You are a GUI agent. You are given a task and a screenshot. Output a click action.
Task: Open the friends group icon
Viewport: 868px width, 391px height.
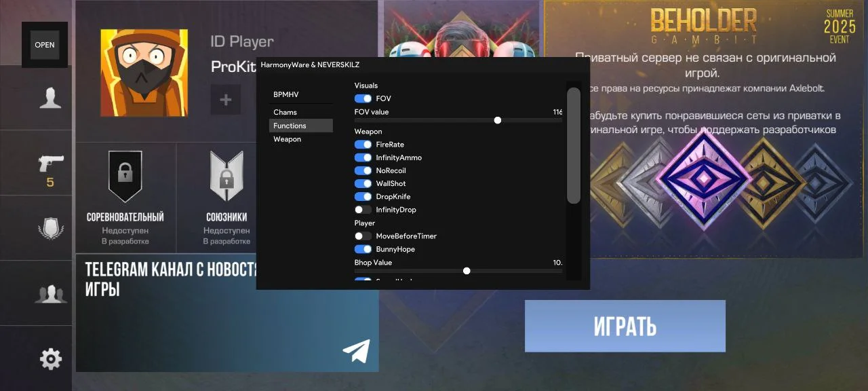[50, 294]
